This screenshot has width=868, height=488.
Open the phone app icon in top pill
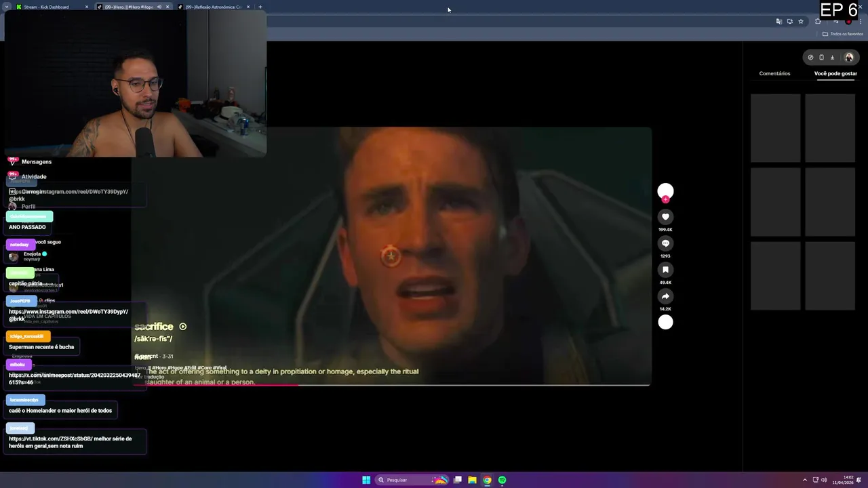(x=821, y=58)
